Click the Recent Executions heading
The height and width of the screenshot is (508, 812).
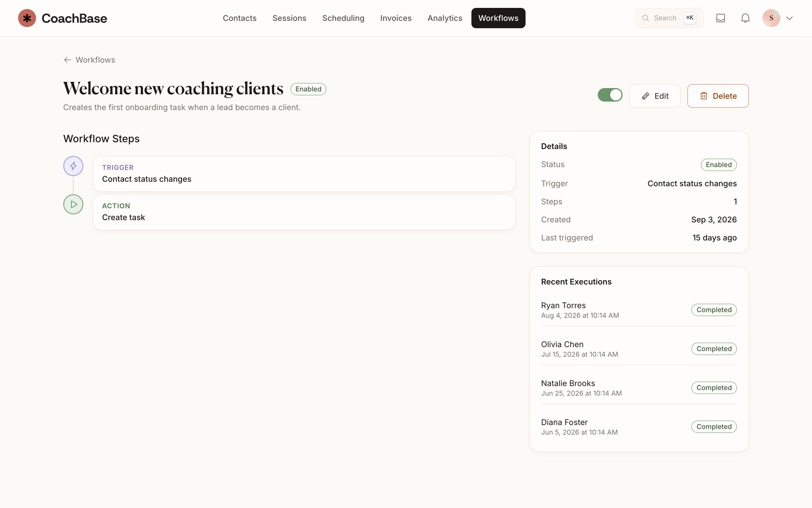[576, 282]
